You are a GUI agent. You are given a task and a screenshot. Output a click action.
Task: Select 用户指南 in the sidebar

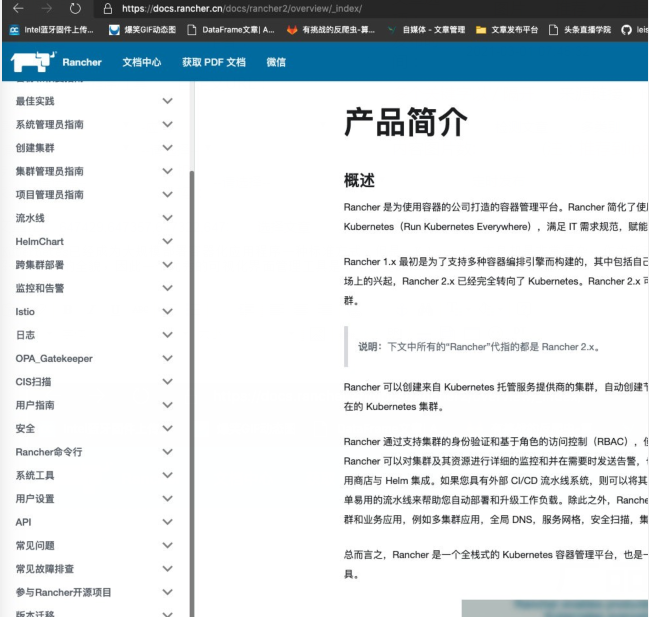point(35,405)
